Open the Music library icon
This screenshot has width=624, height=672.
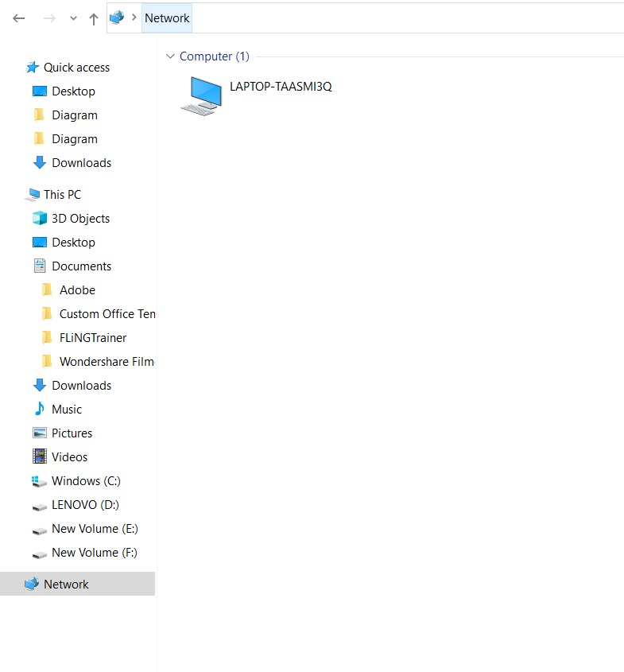click(x=40, y=410)
